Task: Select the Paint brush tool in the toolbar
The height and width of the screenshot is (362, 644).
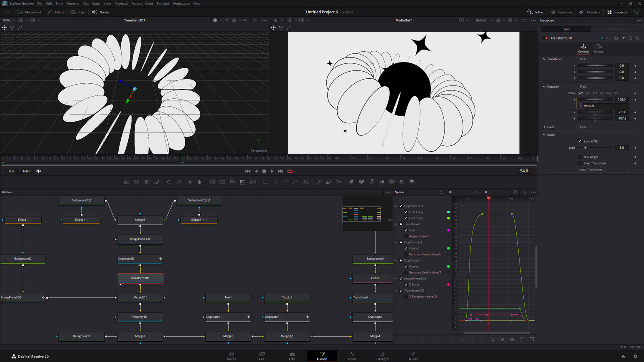Action: tap(157, 182)
